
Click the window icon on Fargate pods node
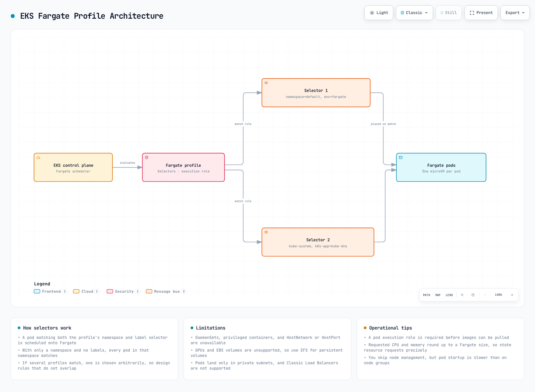(x=401, y=158)
